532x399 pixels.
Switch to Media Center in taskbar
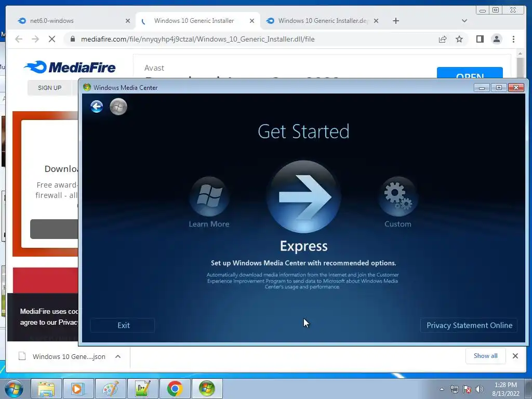[207, 389]
